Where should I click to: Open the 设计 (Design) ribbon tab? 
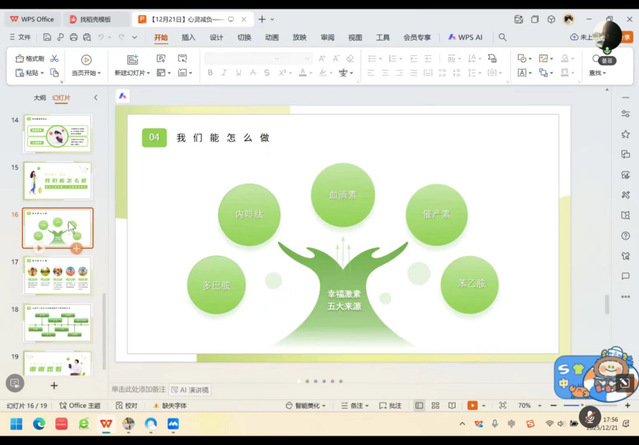pyautogui.click(x=216, y=37)
